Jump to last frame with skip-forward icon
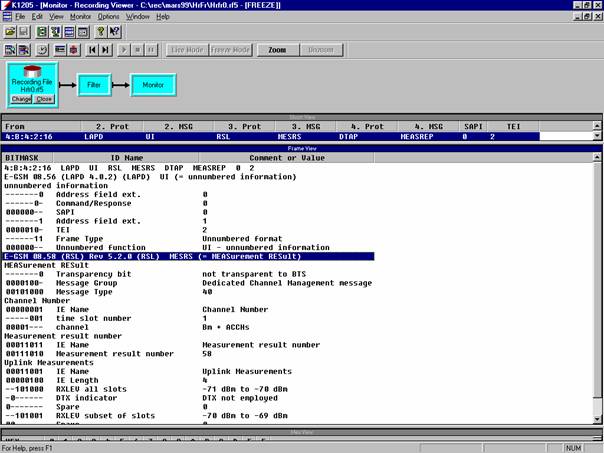 click(x=106, y=49)
